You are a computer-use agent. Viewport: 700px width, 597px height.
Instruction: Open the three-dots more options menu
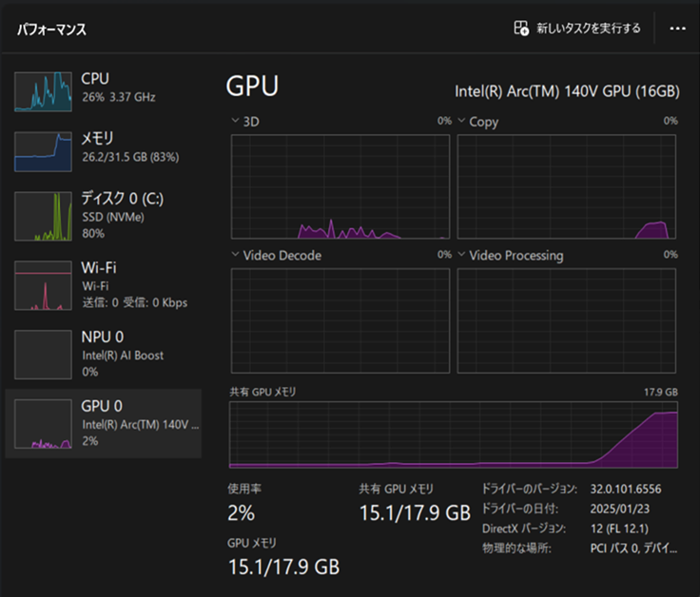pos(677,29)
